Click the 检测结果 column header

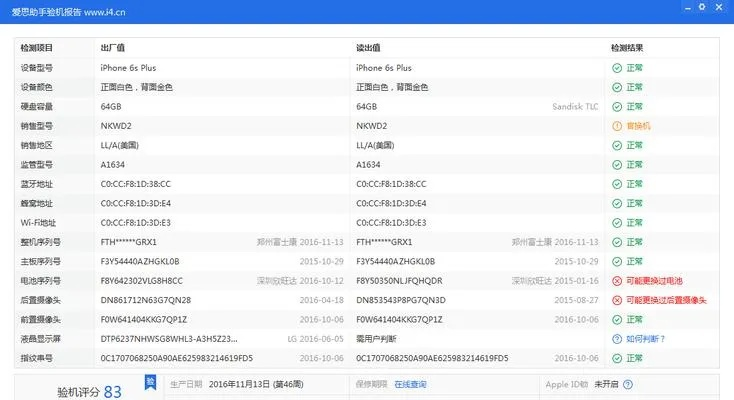point(627,48)
